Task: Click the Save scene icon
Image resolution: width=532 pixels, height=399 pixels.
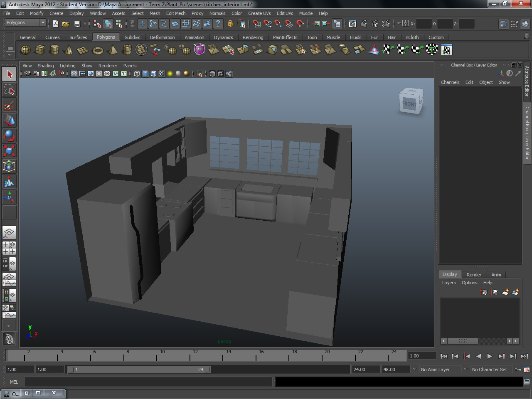Action: tap(77, 24)
